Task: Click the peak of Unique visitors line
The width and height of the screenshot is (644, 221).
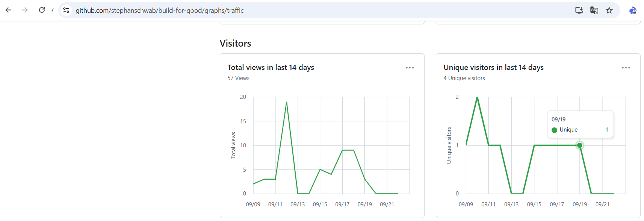Action: [x=477, y=98]
